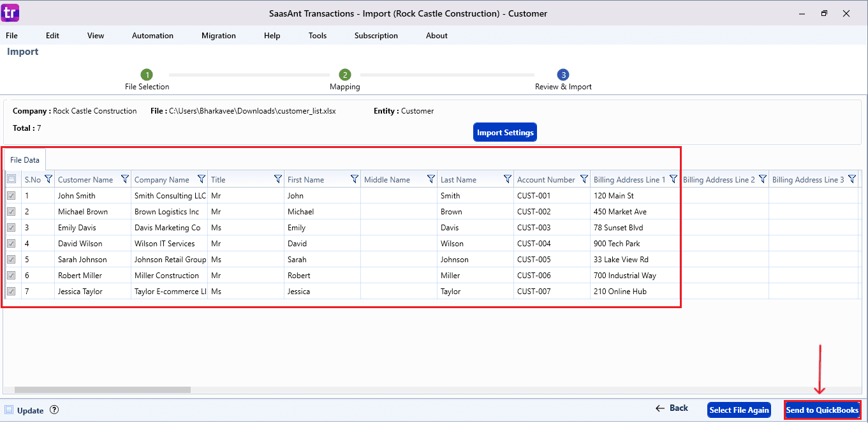Select account number cell 'CUST-001'
This screenshot has height=423, width=868.
pos(552,196)
